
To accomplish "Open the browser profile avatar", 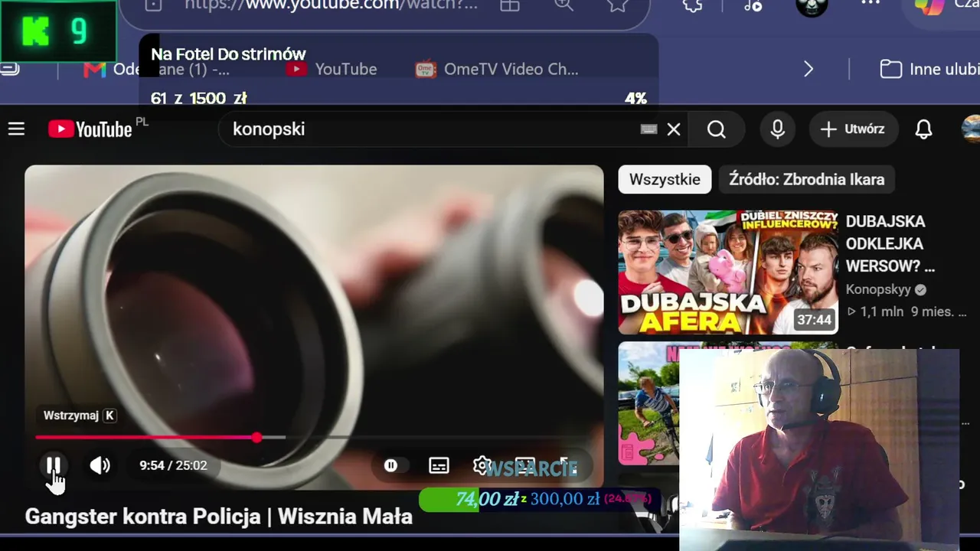I will click(812, 6).
